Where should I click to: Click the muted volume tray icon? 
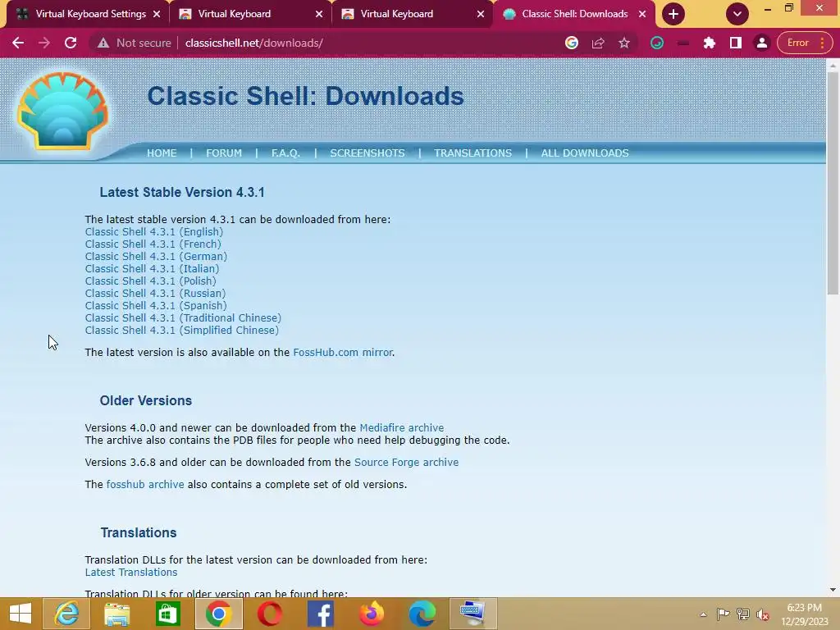click(x=763, y=614)
